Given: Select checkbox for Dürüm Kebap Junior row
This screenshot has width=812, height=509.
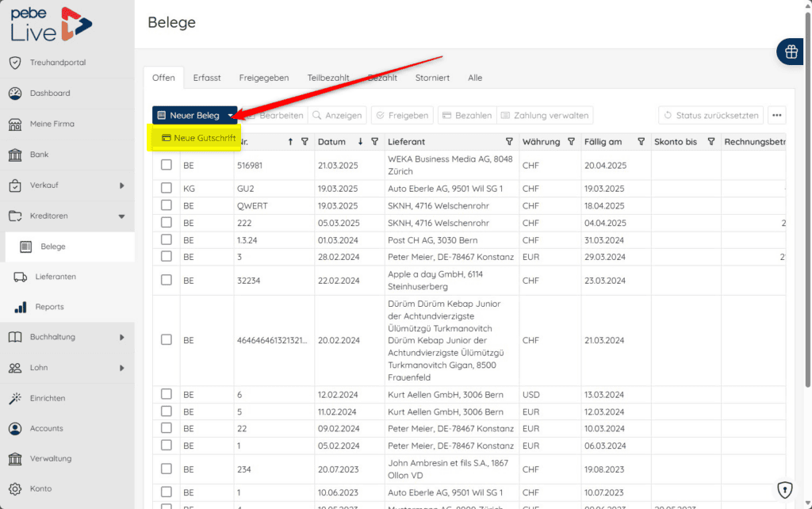Looking at the screenshot, I should (x=167, y=339).
